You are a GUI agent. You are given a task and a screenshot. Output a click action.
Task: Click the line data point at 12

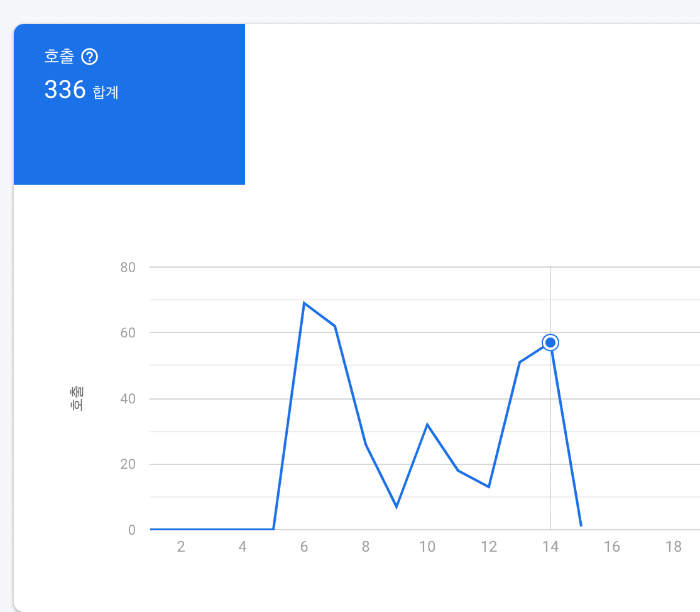pos(489,487)
